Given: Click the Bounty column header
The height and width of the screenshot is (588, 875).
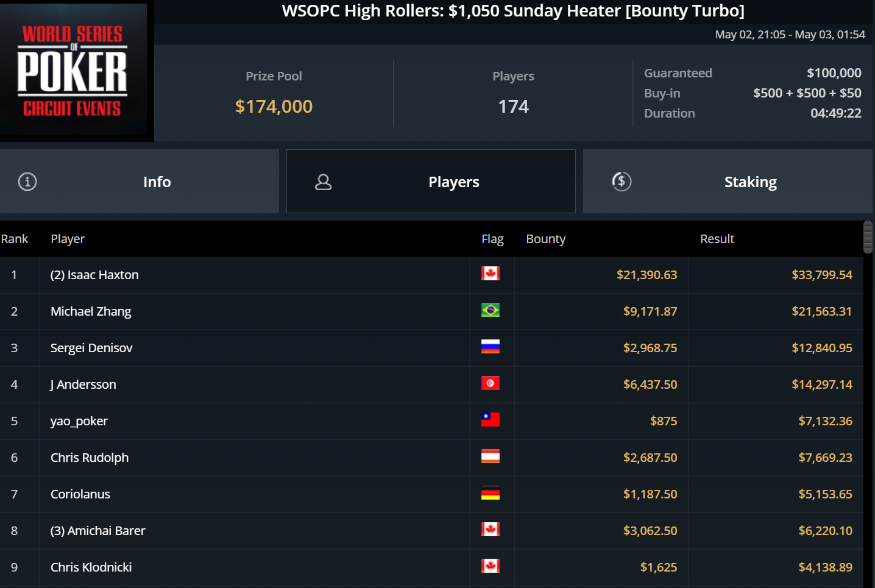Looking at the screenshot, I should click(x=545, y=239).
